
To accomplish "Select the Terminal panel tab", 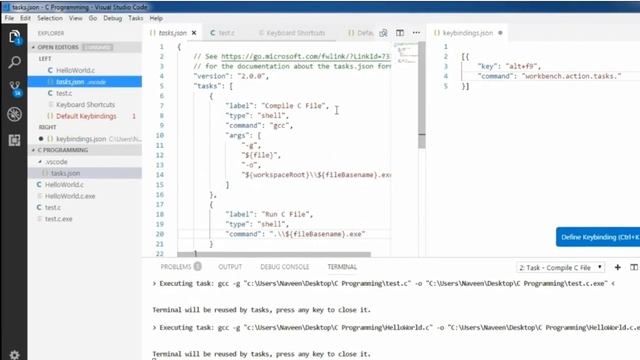I will pyautogui.click(x=342, y=267).
